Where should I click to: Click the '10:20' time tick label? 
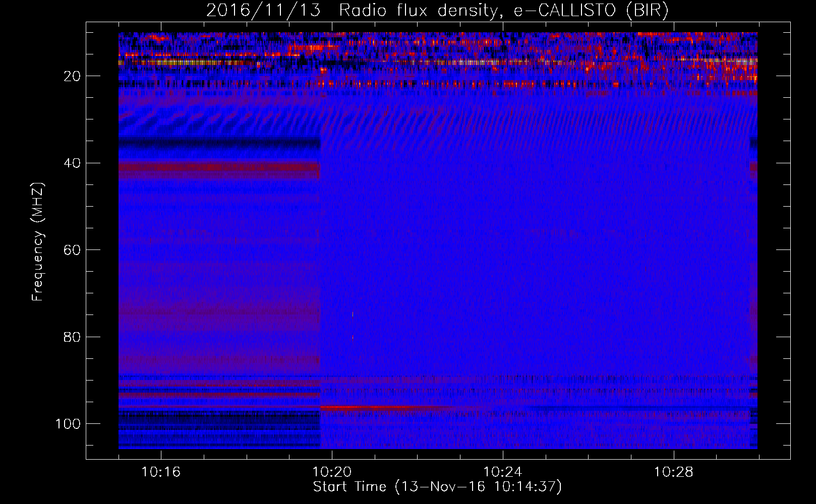(332, 472)
